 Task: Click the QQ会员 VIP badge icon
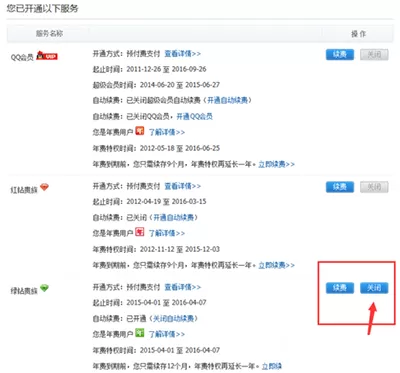(x=47, y=56)
